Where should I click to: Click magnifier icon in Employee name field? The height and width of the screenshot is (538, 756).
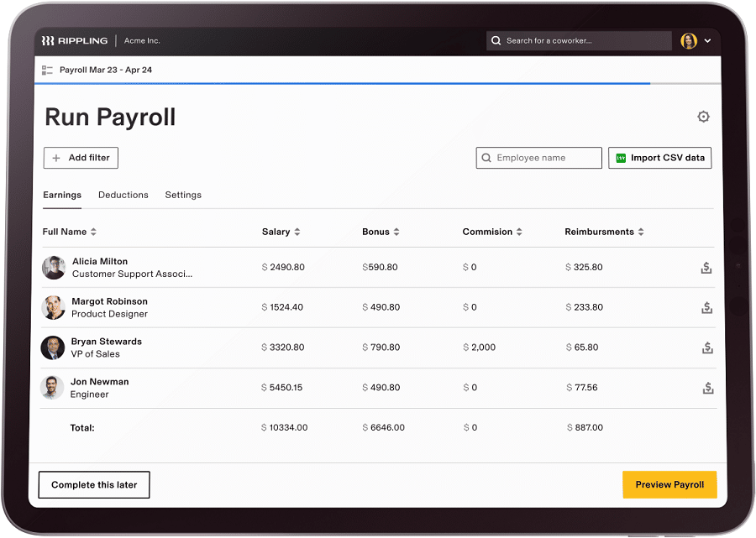coord(486,158)
